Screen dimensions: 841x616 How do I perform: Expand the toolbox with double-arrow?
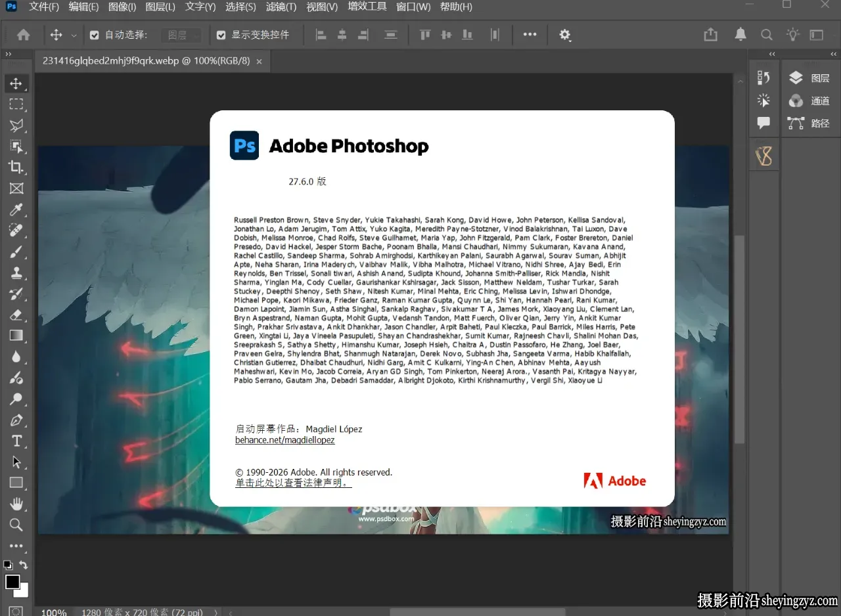9,54
